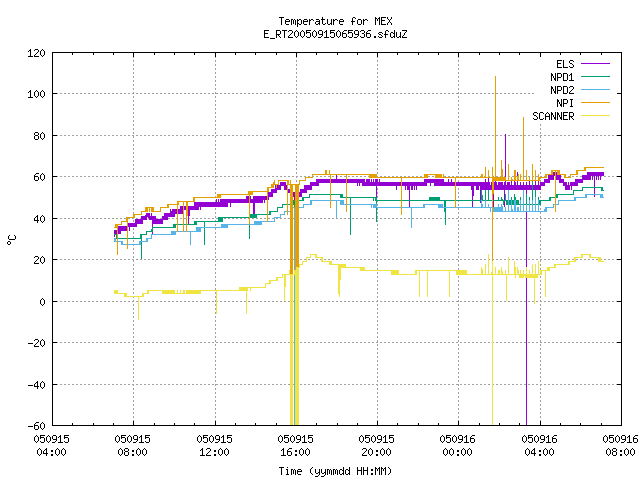The image size is (640, 480).
Task: Click the y-axis label -60
Action: tap(36, 426)
